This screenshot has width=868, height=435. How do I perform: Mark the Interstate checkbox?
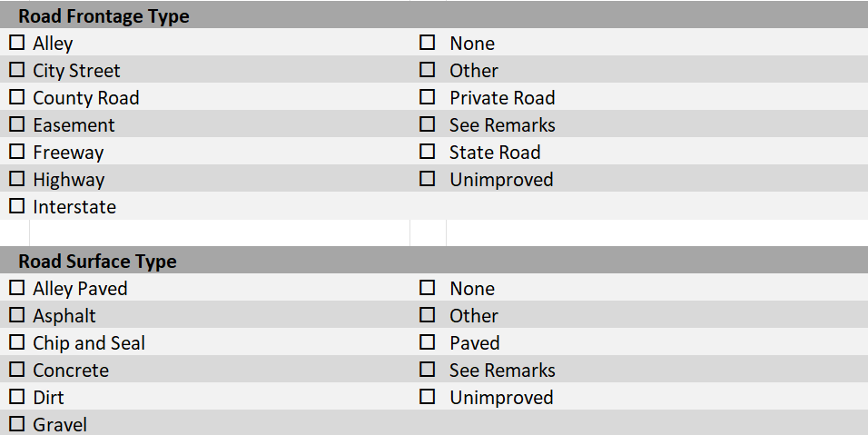17,206
